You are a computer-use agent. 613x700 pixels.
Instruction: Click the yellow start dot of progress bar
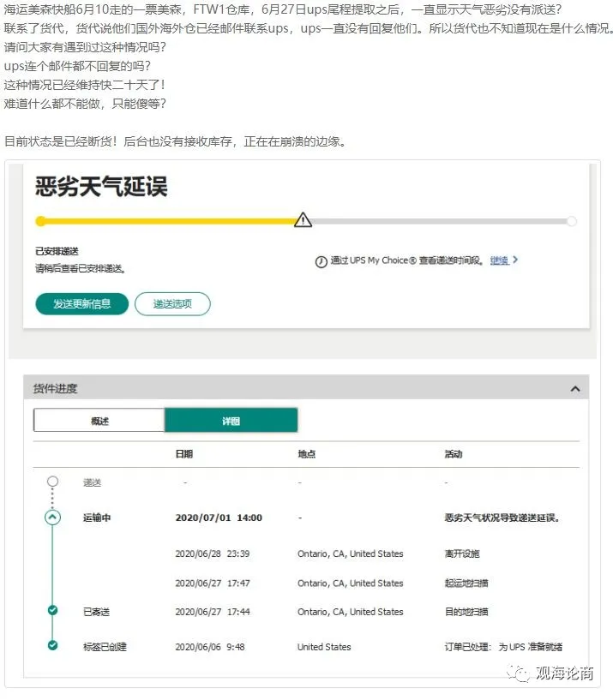(40, 221)
